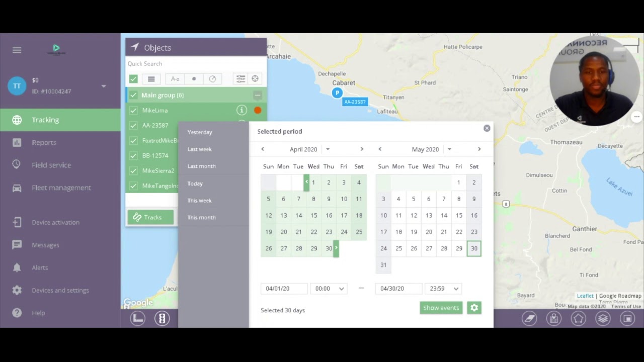
Task: Click the Help question mark icon
Action: click(x=17, y=313)
